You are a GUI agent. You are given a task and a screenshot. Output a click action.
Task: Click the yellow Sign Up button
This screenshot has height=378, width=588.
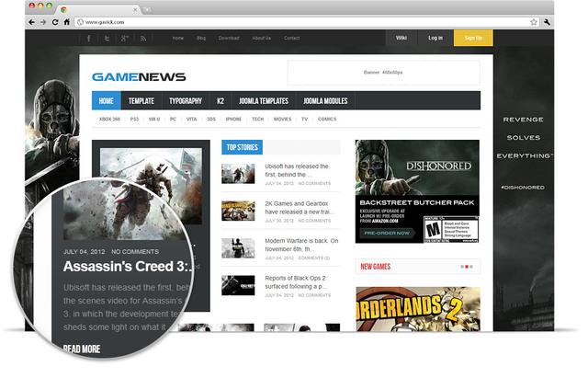tap(473, 38)
